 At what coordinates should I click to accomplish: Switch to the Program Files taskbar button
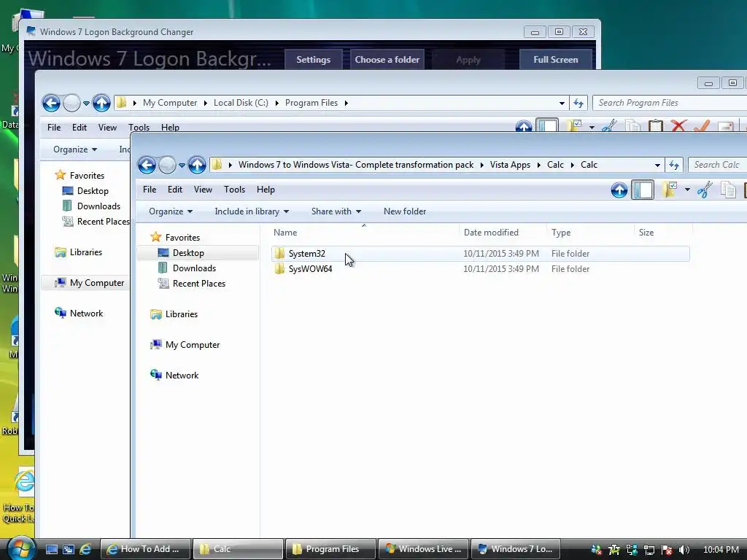(x=330, y=549)
